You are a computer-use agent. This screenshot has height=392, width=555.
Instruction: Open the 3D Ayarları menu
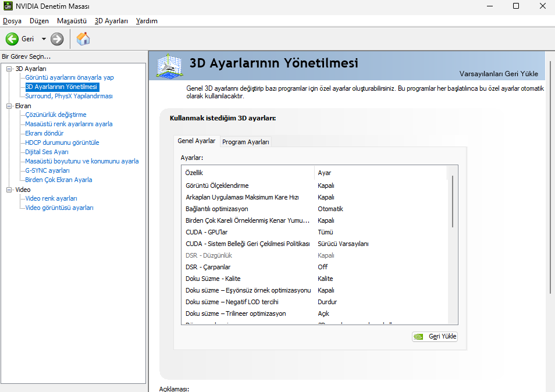point(111,21)
